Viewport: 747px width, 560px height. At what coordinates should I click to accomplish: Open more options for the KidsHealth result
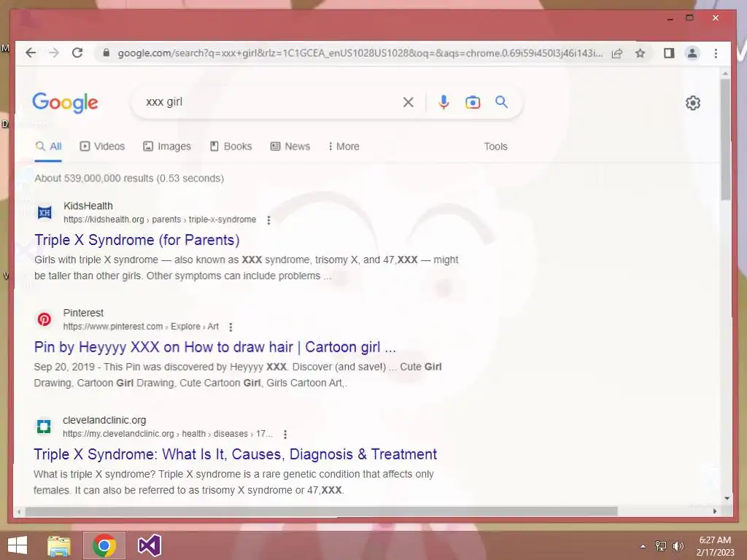click(x=268, y=220)
